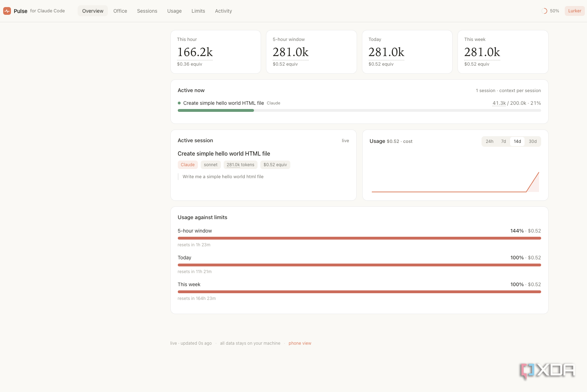Go to the Sessions tab
This screenshot has width=587, height=392.
(x=147, y=11)
